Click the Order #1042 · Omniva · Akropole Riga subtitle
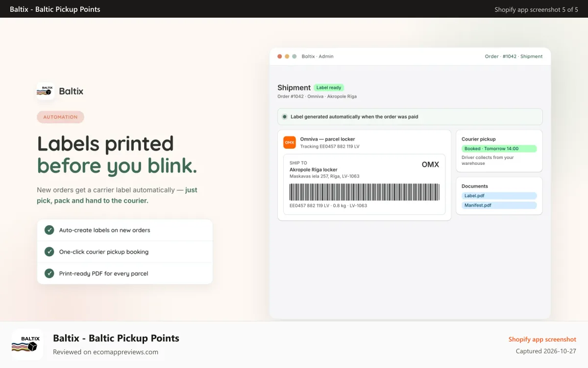 tap(317, 97)
